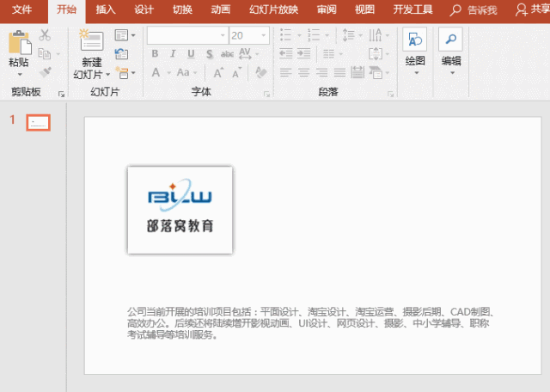Click the Tell Me (告诉我) search box

474,9
